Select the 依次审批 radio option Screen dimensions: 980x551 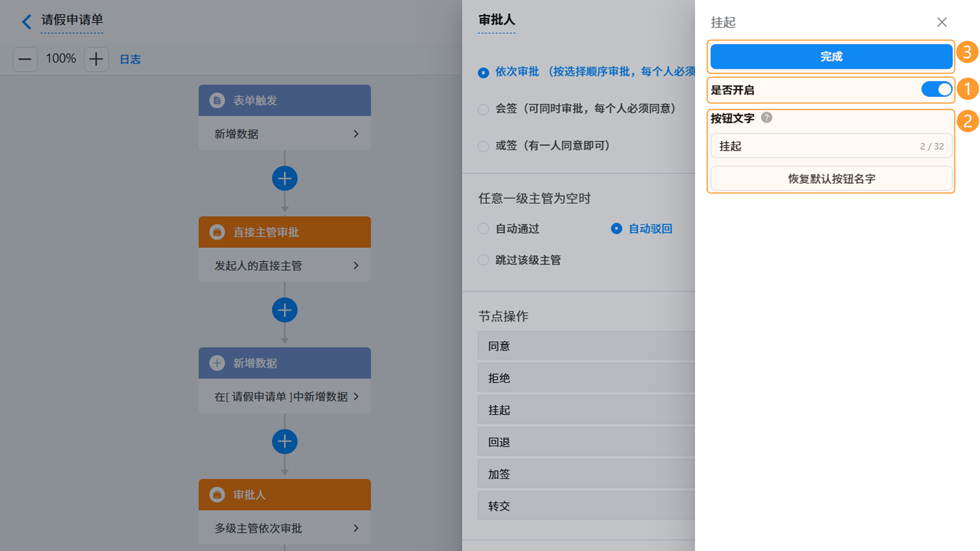(x=483, y=73)
